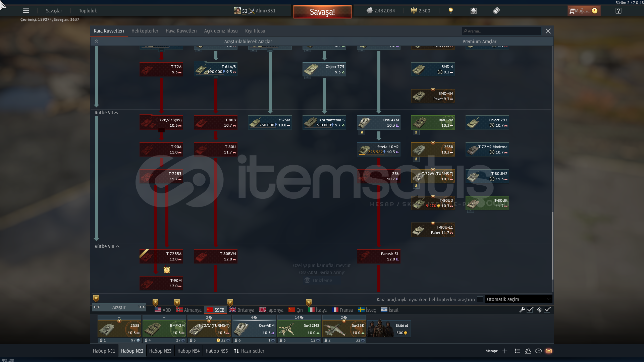Expand the group under T-64A/B
The height and width of the screenshot is (362, 644).
pyautogui.click(x=216, y=77)
